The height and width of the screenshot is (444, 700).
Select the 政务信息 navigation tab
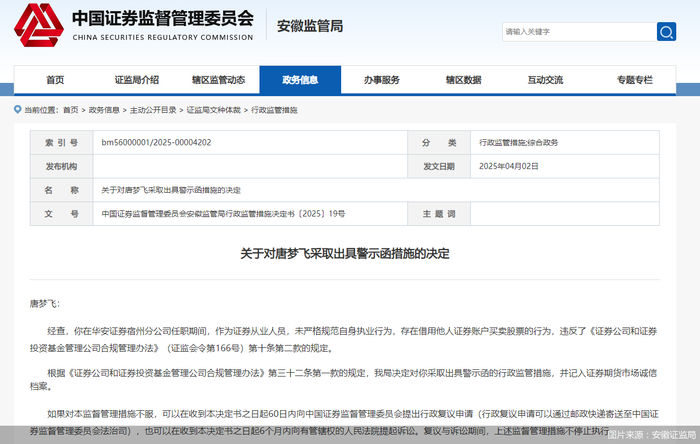coord(300,80)
